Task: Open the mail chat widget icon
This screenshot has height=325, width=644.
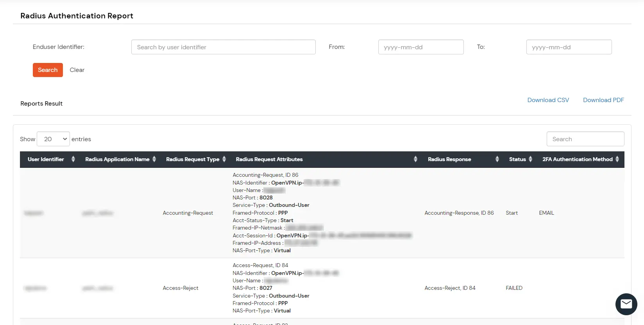Action: tap(626, 304)
